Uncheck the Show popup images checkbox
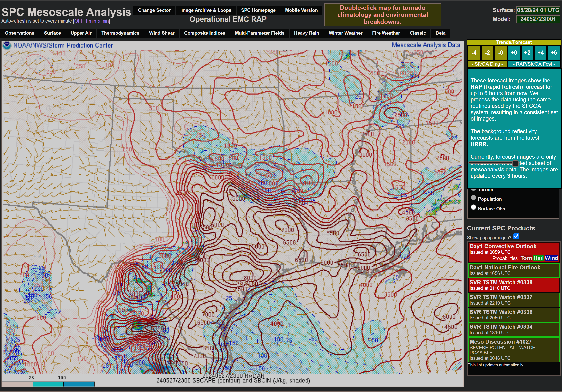Image resolution: width=562 pixels, height=392 pixels. 516,236
